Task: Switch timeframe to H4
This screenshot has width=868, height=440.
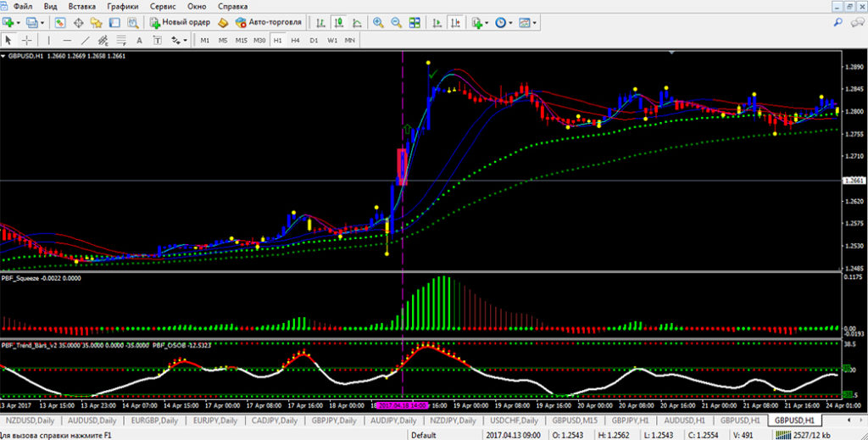Action: (295, 41)
